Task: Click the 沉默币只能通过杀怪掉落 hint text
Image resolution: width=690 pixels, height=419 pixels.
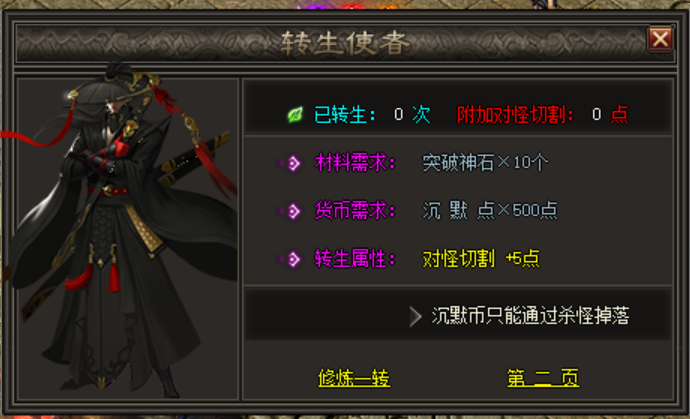Action: 530,316
